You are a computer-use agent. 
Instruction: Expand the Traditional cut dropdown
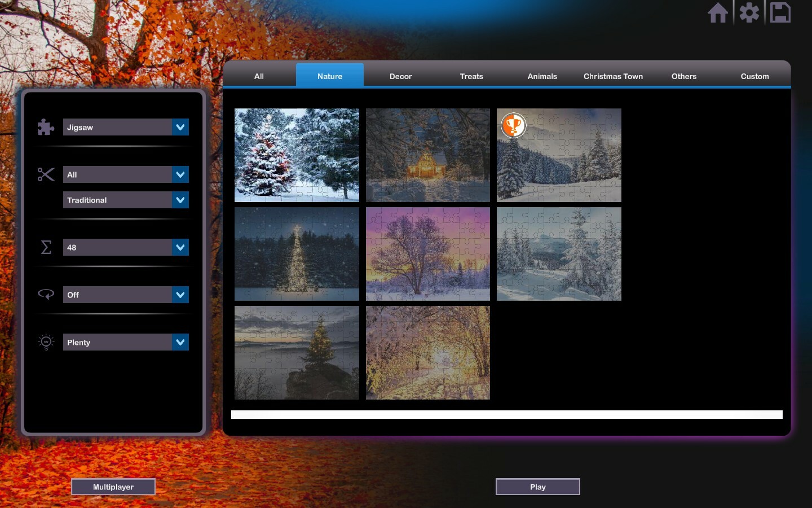tap(180, 200)
